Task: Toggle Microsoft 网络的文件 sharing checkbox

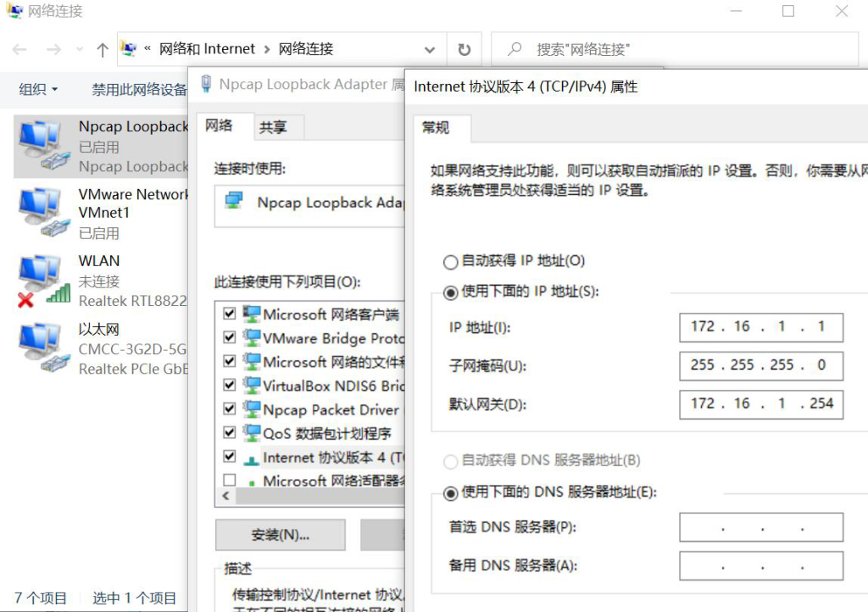Action: coord(229,361)
